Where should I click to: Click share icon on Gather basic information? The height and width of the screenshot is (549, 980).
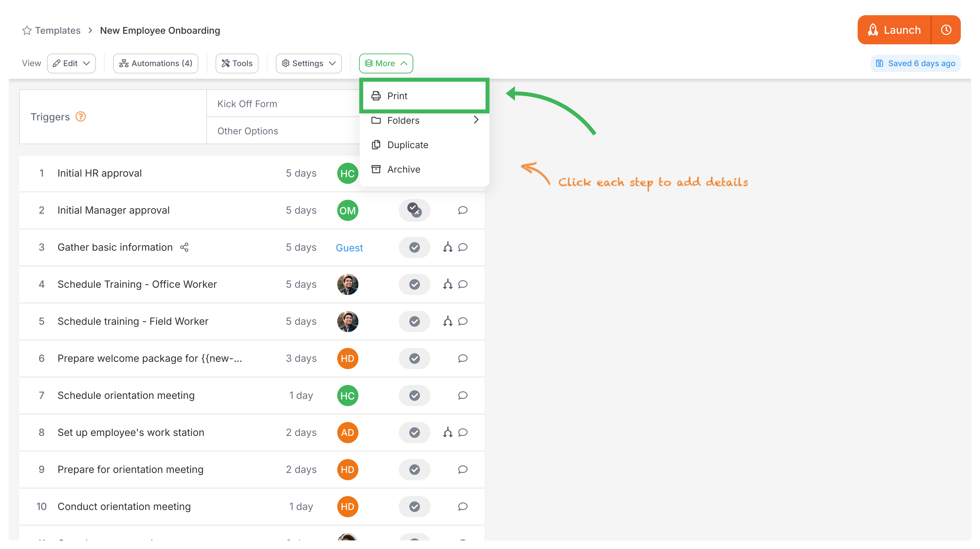[184, 247]
